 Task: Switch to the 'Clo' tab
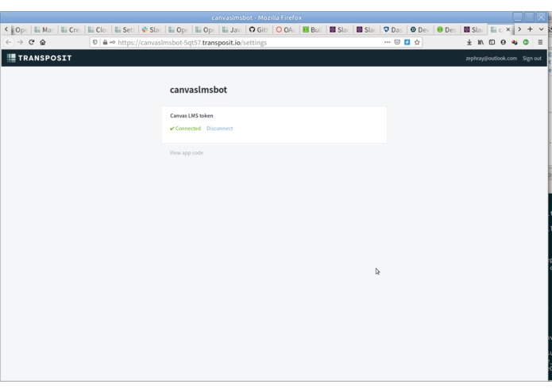click(98, 30)
